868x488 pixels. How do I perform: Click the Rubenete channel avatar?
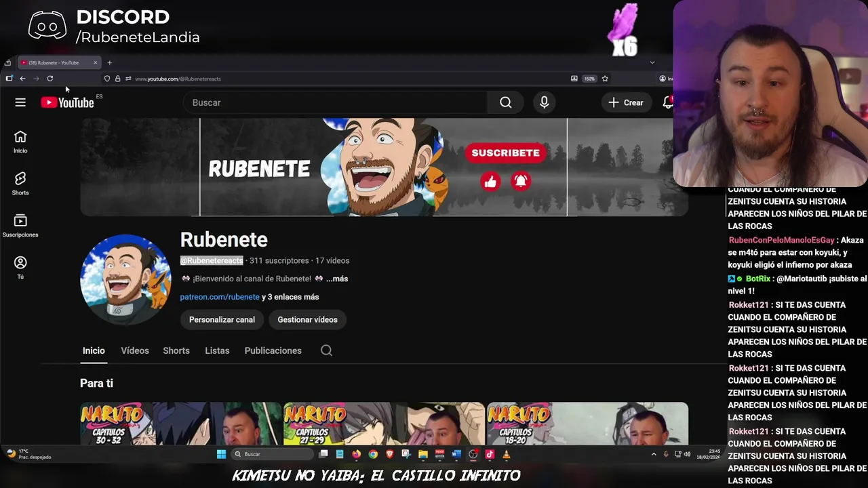[x=125, y=279]
